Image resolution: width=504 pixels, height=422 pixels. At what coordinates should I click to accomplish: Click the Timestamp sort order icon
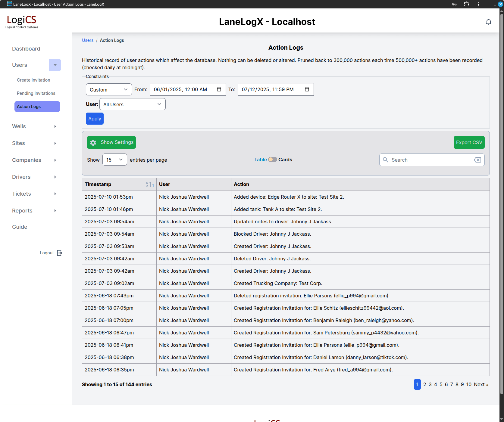tap(150, 185)
